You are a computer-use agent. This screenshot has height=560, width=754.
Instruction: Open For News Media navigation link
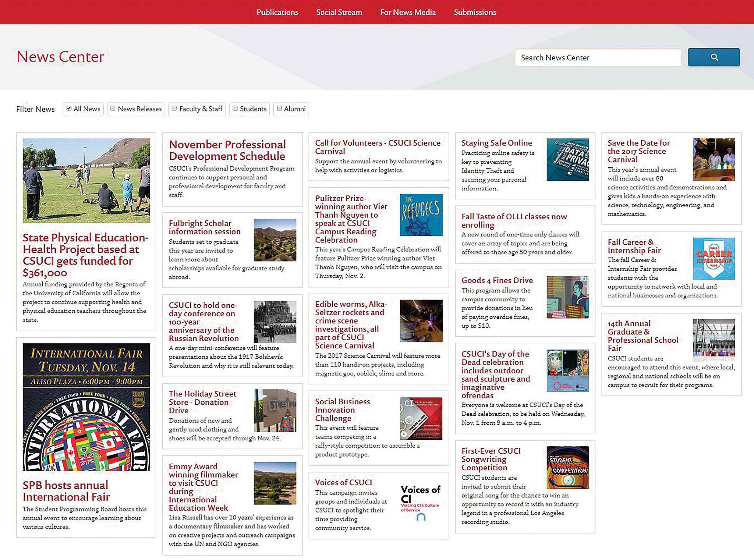[408, 12]
